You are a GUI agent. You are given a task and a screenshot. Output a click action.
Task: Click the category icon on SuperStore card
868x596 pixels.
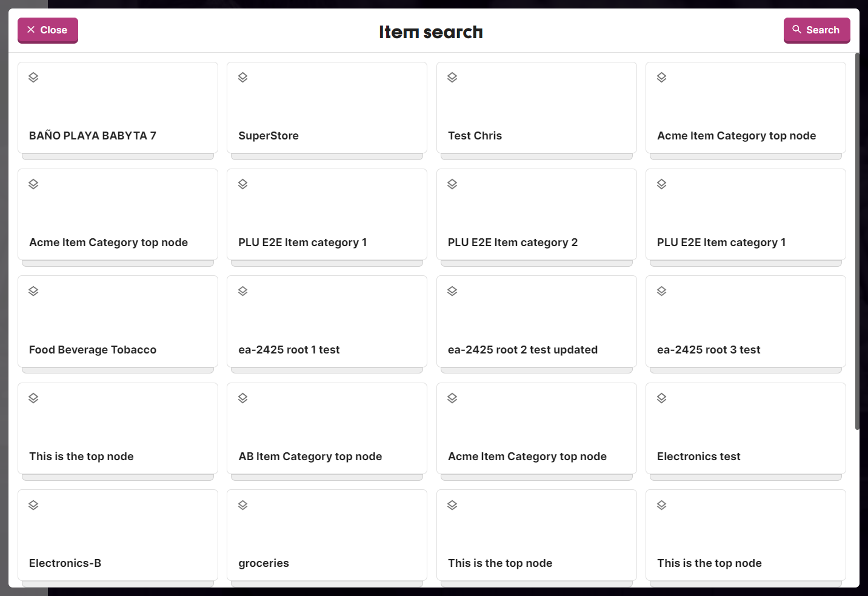[x=243, y=77]
